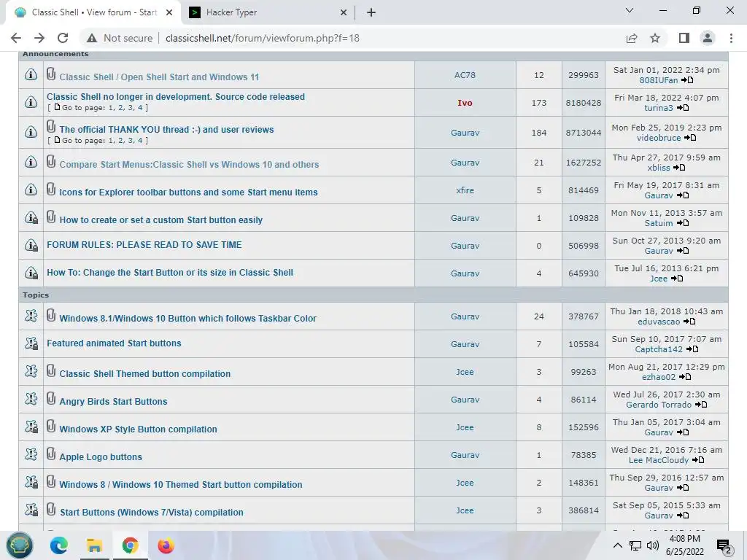Launch Microsoft Edge from taskbar

point(58,545)
